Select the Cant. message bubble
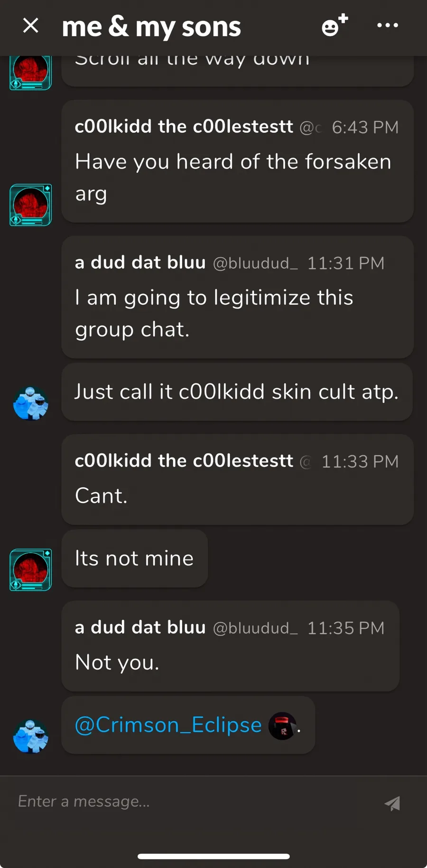The height and width of the screenshot is (868, 427). point(237,479)
